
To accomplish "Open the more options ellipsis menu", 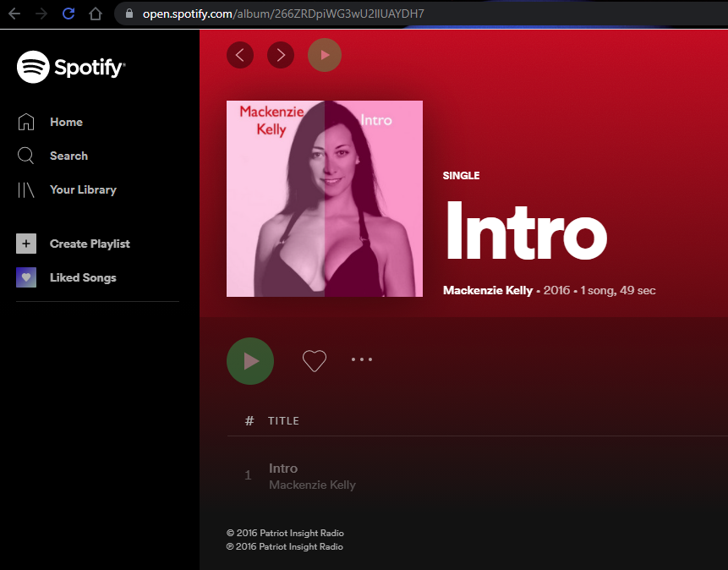I will click(x=362, y=359).
